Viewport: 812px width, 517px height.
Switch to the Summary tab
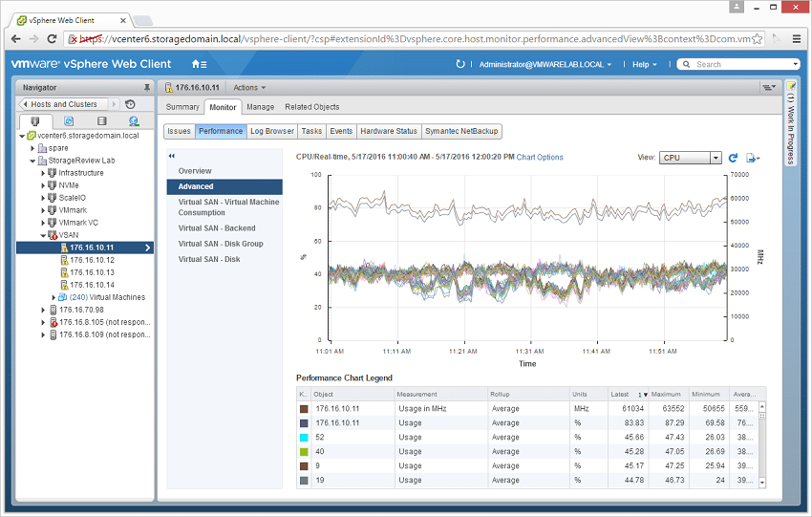[182, 107]
